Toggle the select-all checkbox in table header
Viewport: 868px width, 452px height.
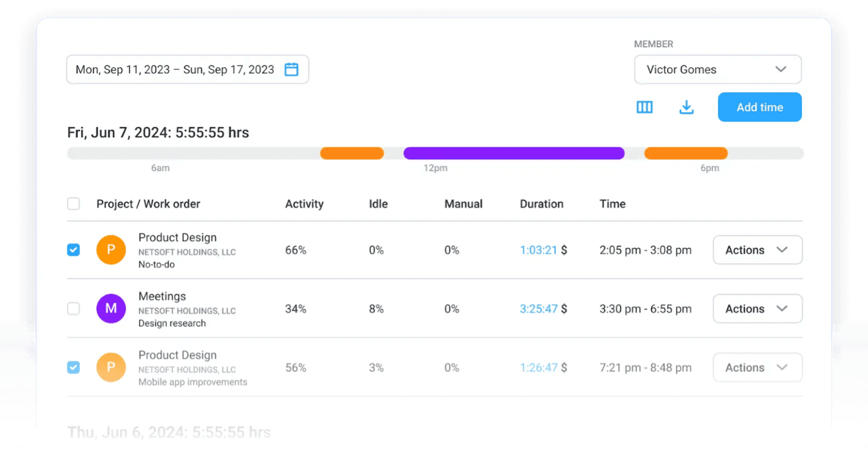73,204
